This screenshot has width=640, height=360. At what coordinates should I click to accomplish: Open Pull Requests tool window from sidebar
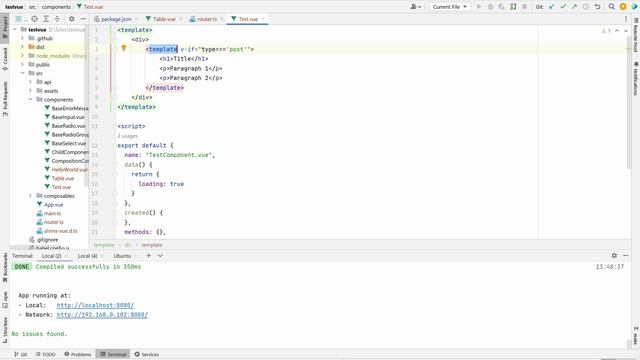pyautogui.click(x=5, y=98)
